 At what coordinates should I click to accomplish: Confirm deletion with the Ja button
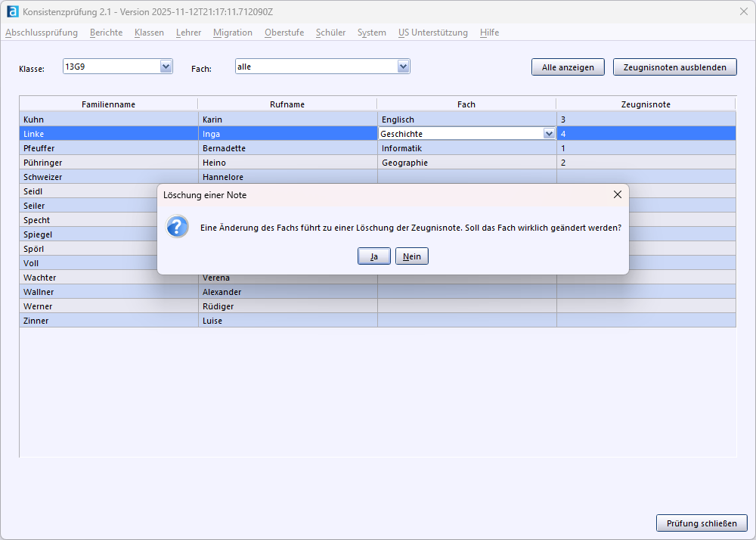click(373, 256)
